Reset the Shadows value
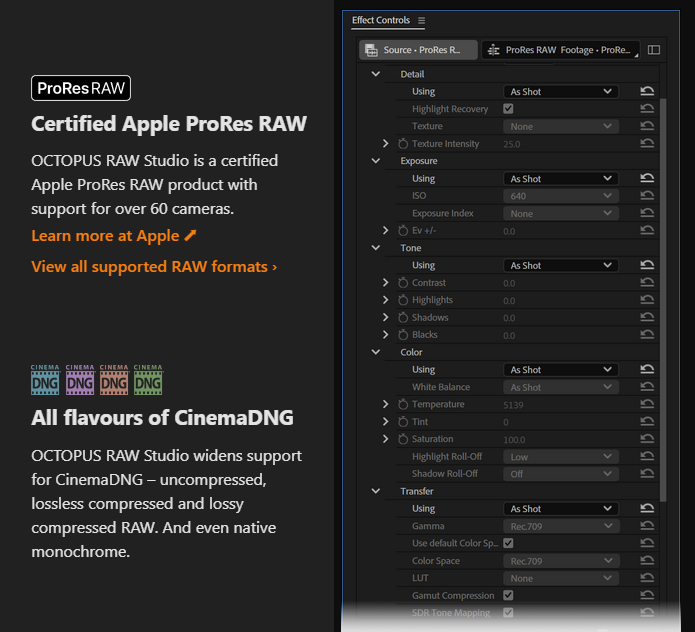This screenshot has width=695, height=632. (x=647, y=317)
